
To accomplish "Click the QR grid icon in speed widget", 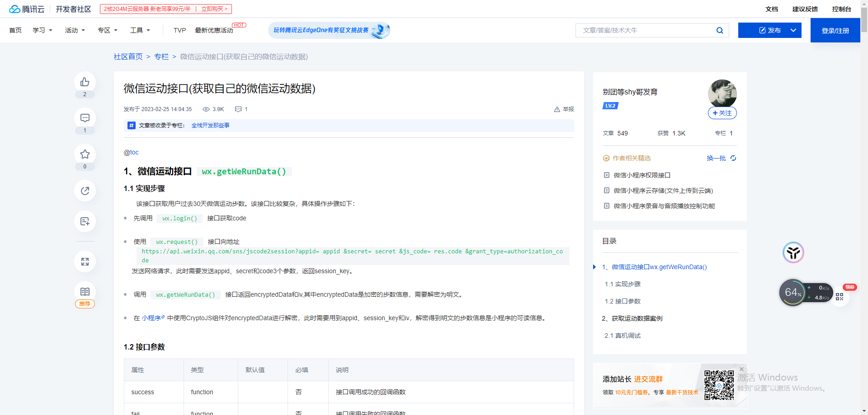I will coord(840,297).
